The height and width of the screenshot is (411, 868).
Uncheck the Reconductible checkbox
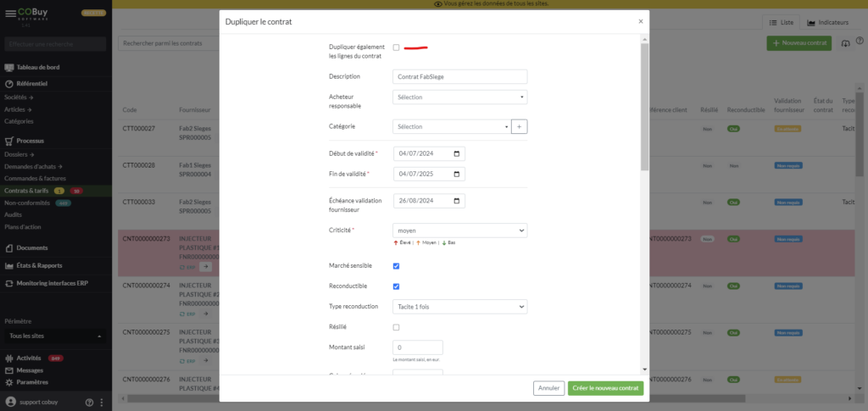click(396, 286)
